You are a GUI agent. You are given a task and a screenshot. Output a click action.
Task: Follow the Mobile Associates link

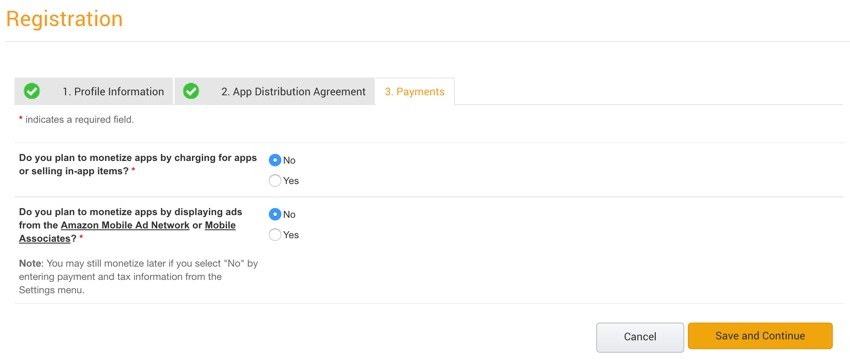click(x=127, y=231)
